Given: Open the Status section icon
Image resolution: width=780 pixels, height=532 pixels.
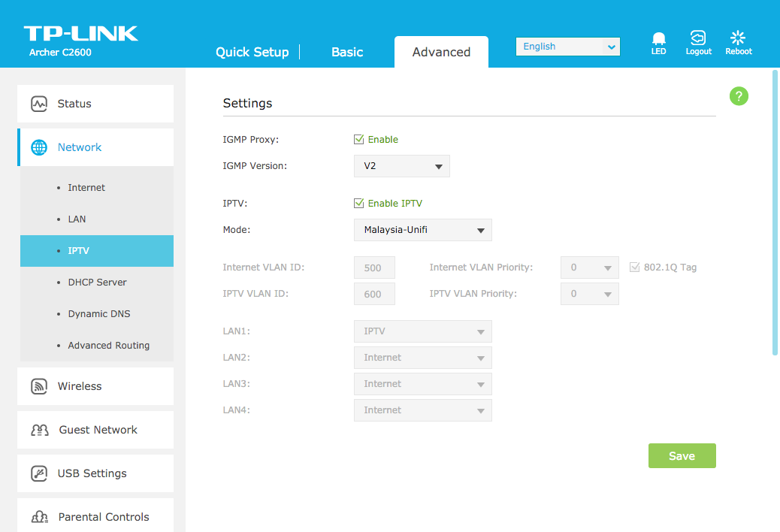Looking at the screenshot, I should tap(39, 104).
